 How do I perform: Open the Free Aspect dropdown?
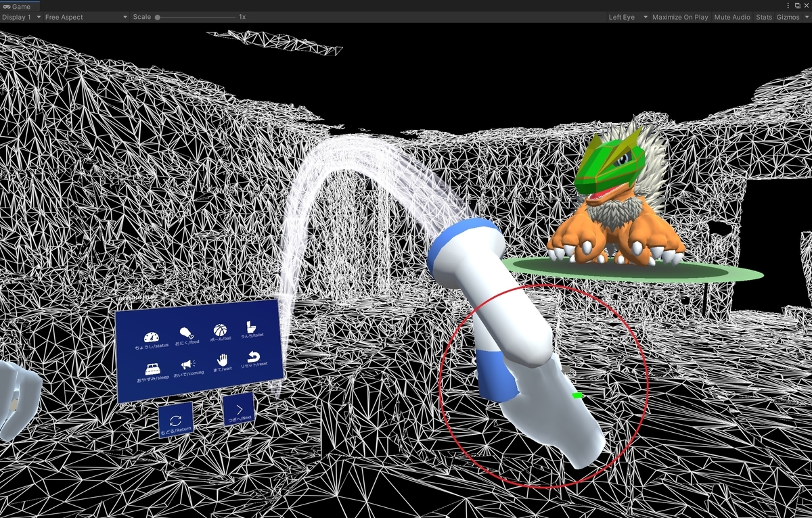pos(86,17)
